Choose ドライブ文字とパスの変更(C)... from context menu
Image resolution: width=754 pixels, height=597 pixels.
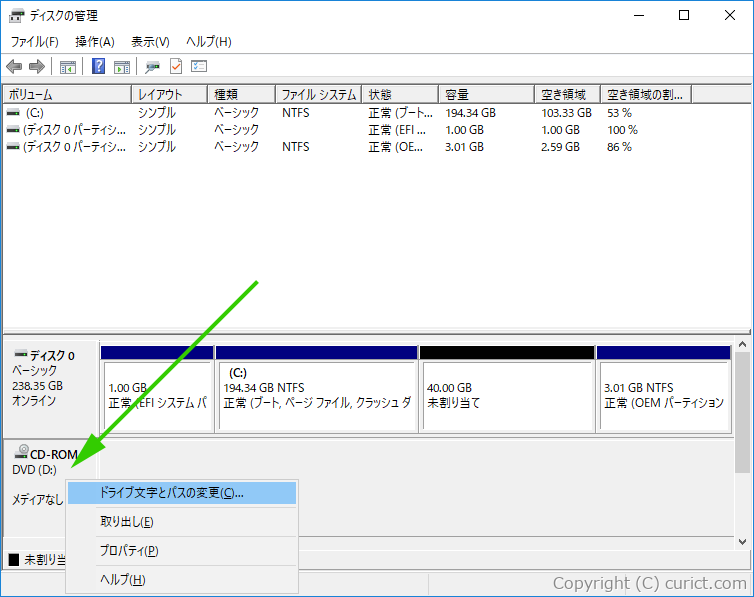(182, 493)
